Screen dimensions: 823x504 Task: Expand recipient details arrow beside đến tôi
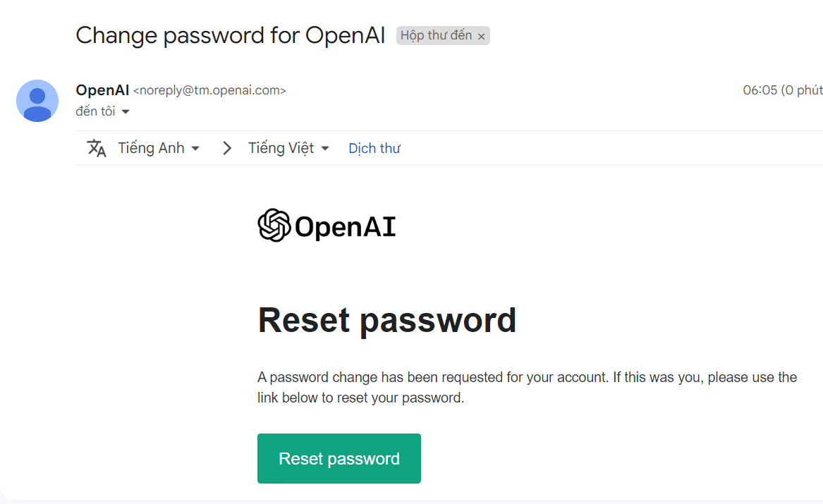pyautogui.click(x=126, y=112)
